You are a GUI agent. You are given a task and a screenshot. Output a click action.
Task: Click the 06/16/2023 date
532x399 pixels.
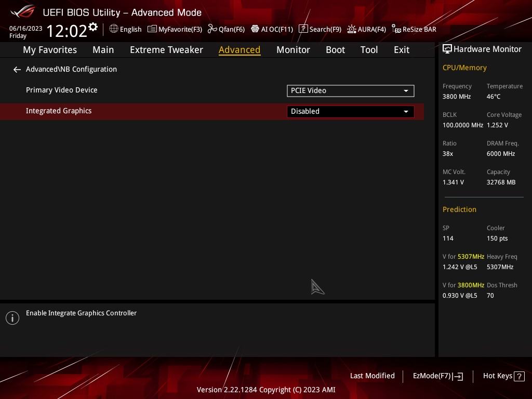point(26,29)
